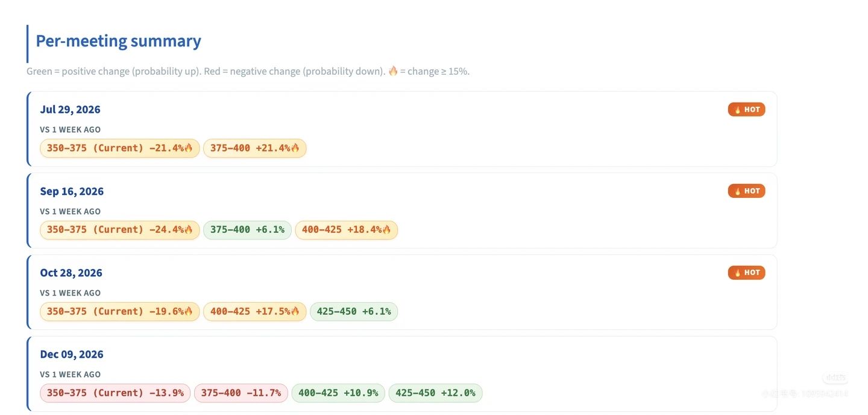
Task: Select Dec 09 425–450 +12.0% chip
Action: coord(435,393)
